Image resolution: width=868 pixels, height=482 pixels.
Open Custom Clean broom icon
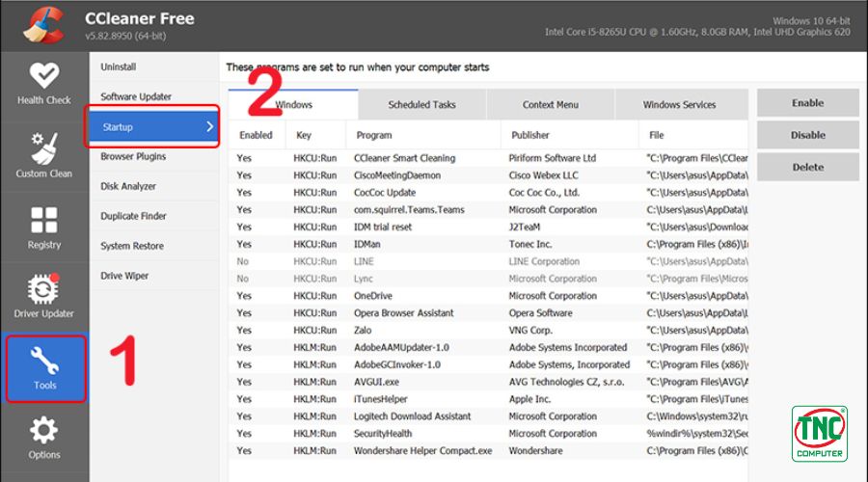pos(43,148)
